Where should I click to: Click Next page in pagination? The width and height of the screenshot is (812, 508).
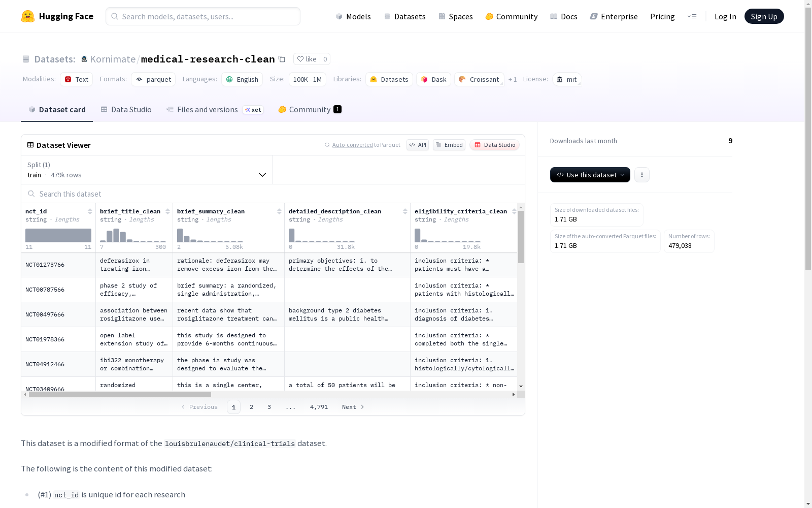coord(353,407)
